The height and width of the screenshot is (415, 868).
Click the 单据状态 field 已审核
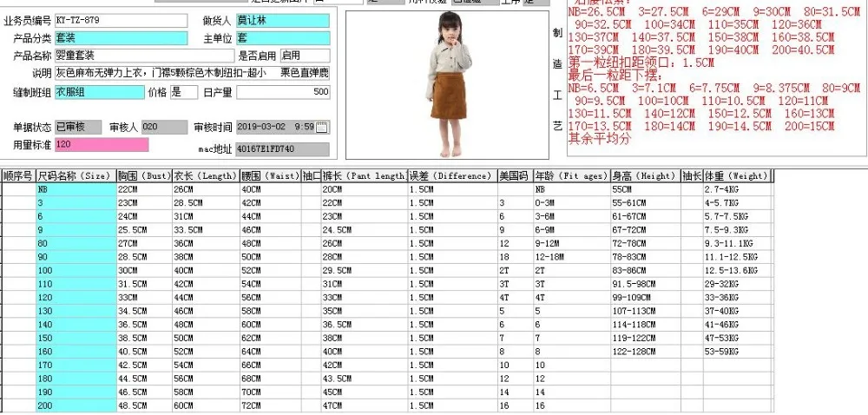coord(78,128)
